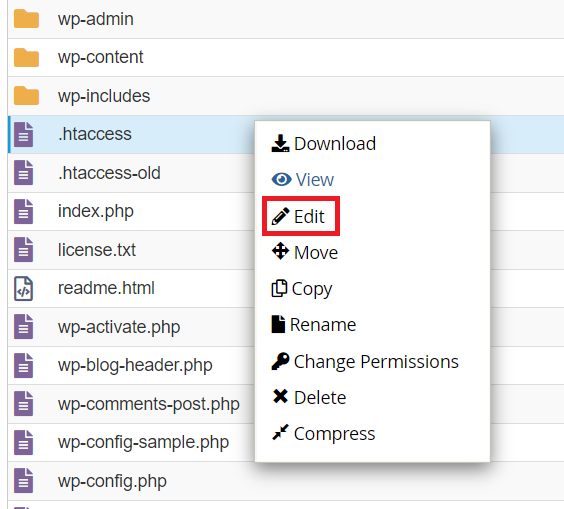564x509 pixels.
Task: Select Change Permissions menu entry
Action: click(365, 361)
